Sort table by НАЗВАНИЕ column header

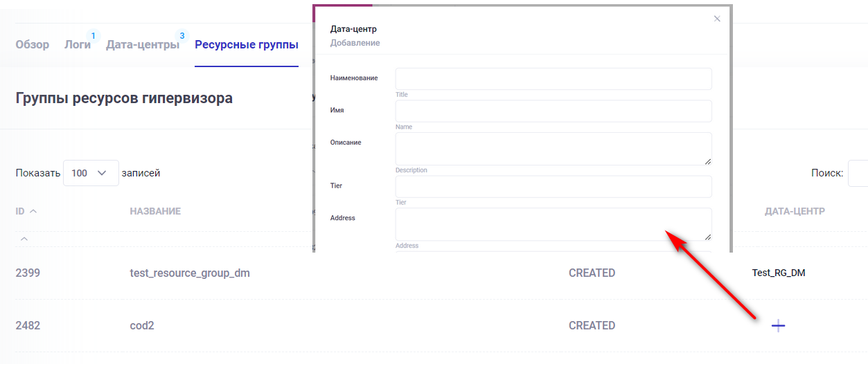[x=155, y=211]
